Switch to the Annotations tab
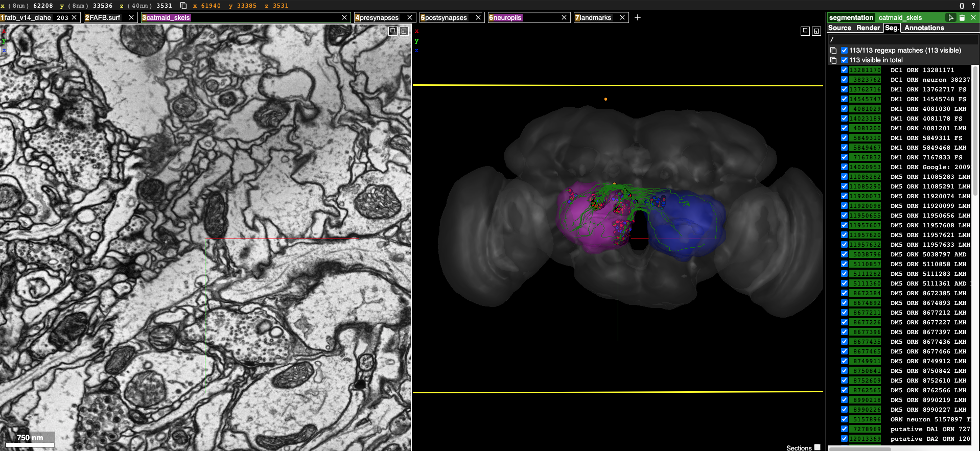The image size is (980, 451). tap(924, 28)
